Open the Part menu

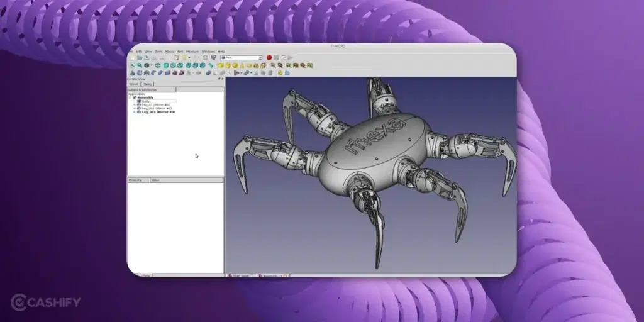pos(180,52)
